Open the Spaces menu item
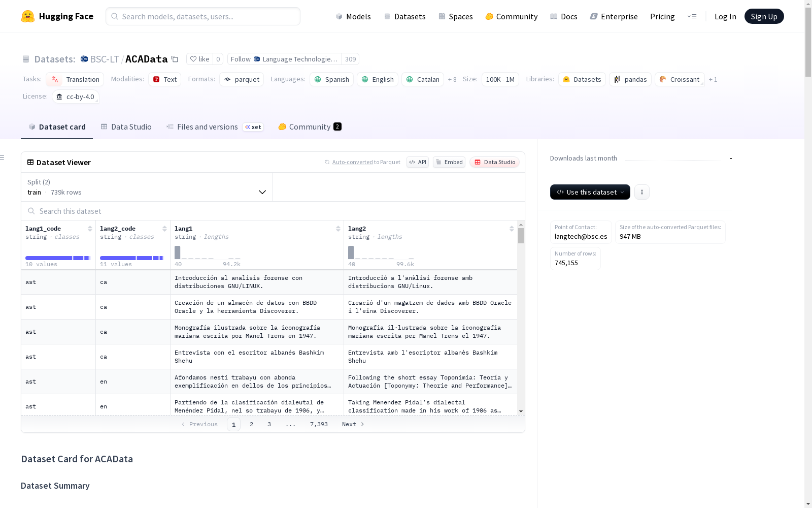The height and width of the screenshot is (508, 812). (x=456, y=16)
